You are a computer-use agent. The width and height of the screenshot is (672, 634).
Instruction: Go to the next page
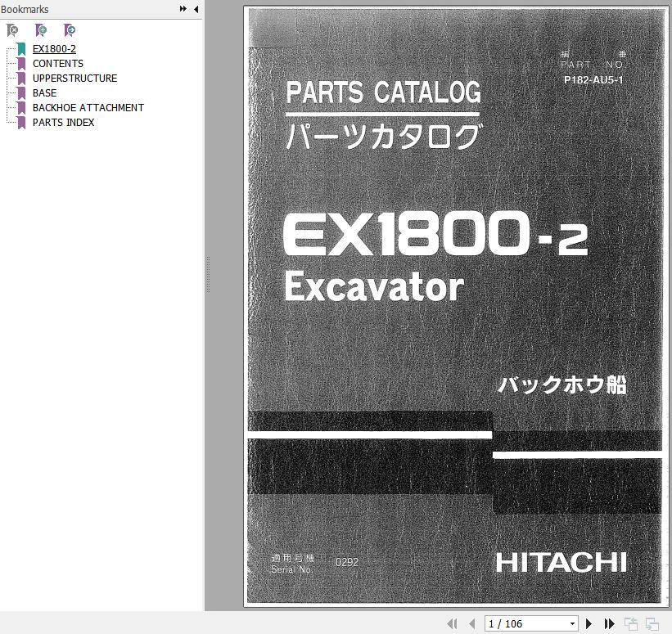(x=589, y=623)
